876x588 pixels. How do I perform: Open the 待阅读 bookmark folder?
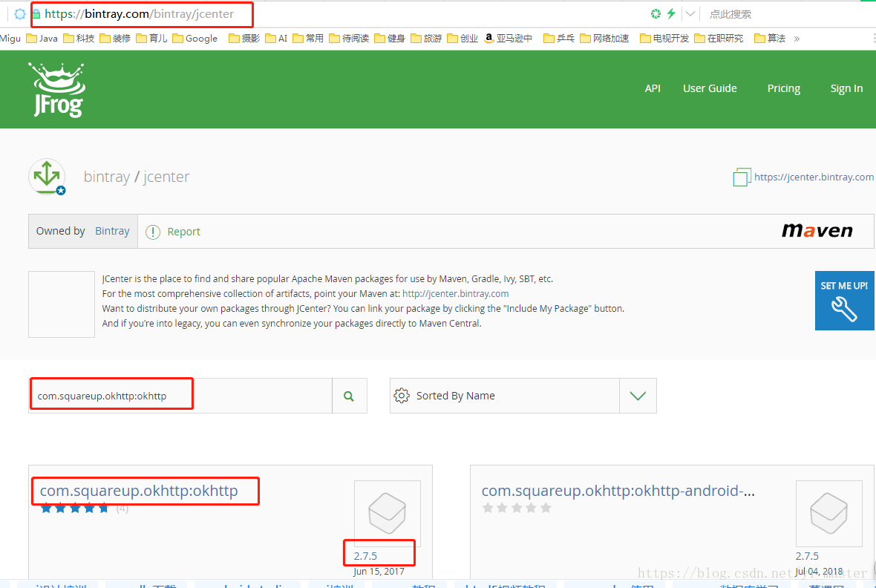pos(349,38)
